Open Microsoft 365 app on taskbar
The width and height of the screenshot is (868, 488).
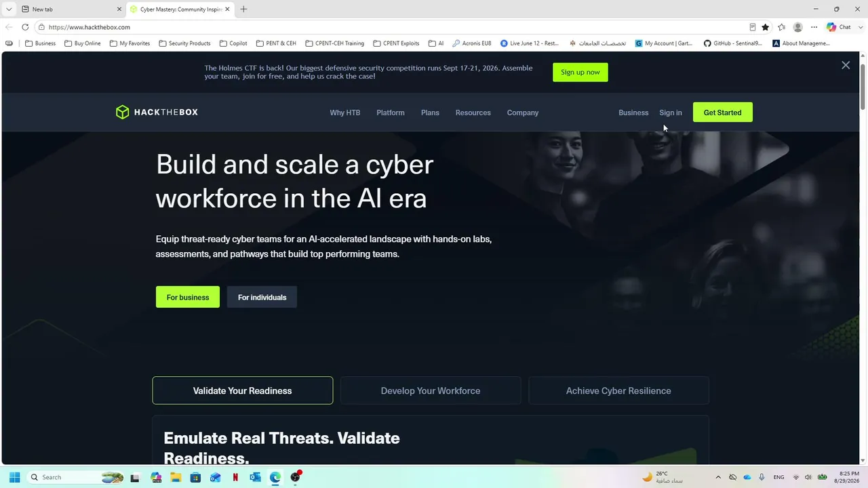(x=156, y=477)
